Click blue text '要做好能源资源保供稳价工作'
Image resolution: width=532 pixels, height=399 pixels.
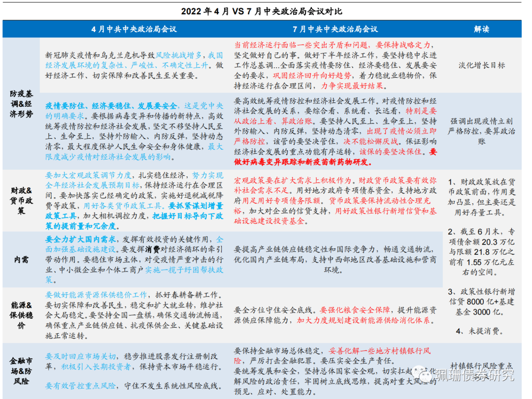point(96,295)
